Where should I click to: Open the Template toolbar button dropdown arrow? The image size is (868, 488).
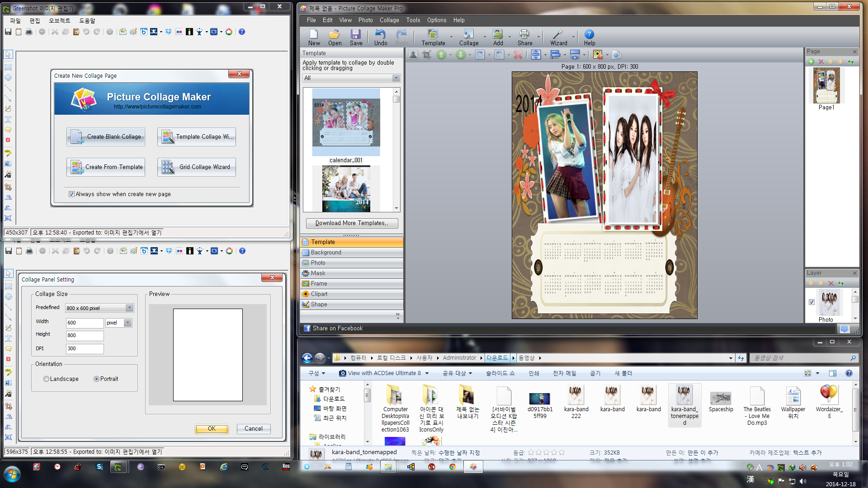point(451,38)
